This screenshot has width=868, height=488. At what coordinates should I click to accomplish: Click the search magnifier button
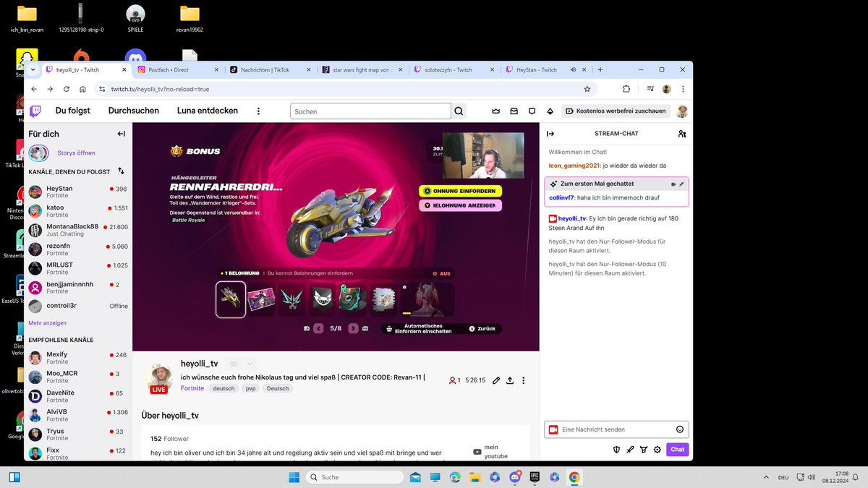(459, 111)
